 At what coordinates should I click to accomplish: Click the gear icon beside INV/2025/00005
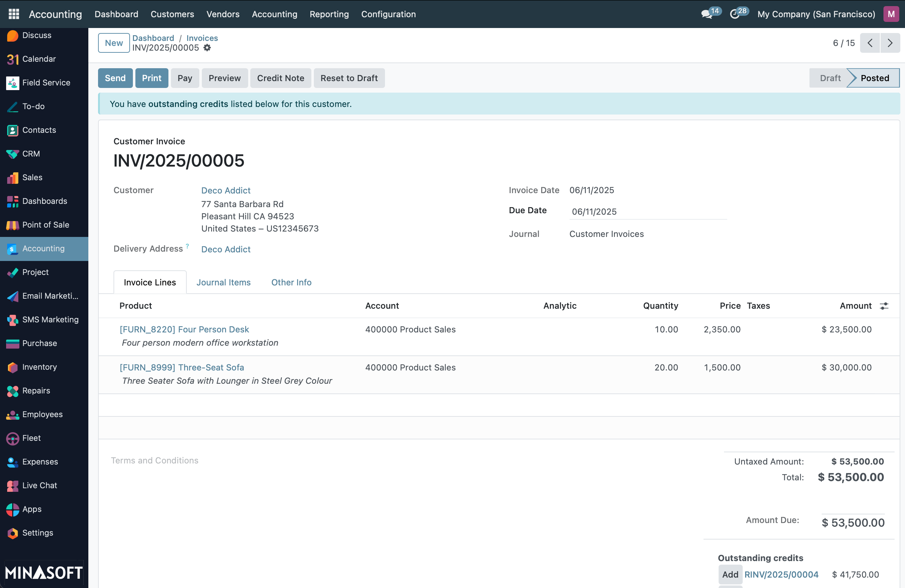(207, 48)
